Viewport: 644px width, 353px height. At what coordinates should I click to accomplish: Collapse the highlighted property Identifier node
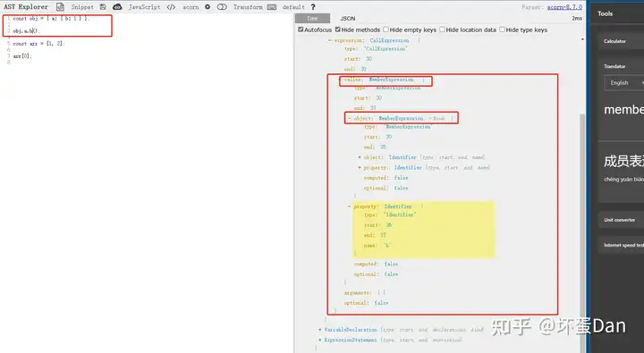pos(350,206)
